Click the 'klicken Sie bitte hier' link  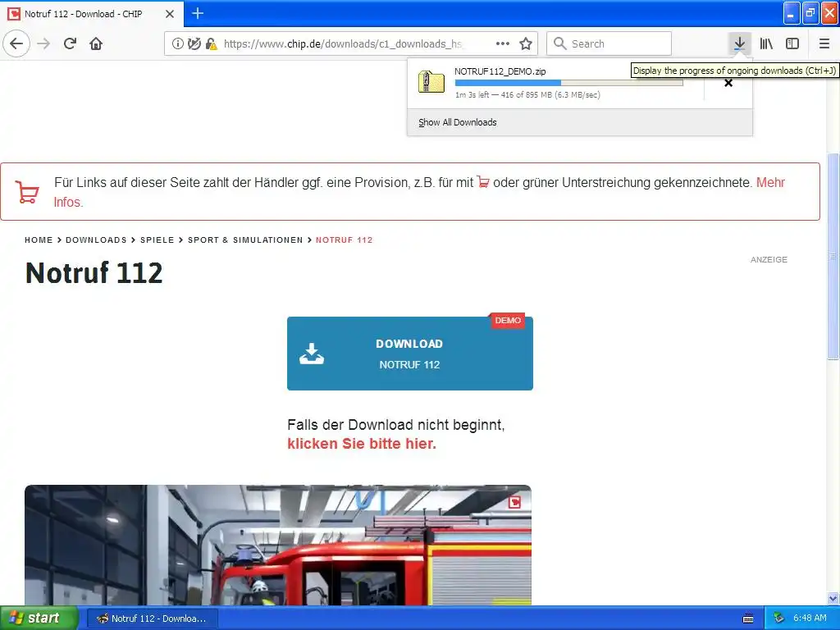click(362, 444)
